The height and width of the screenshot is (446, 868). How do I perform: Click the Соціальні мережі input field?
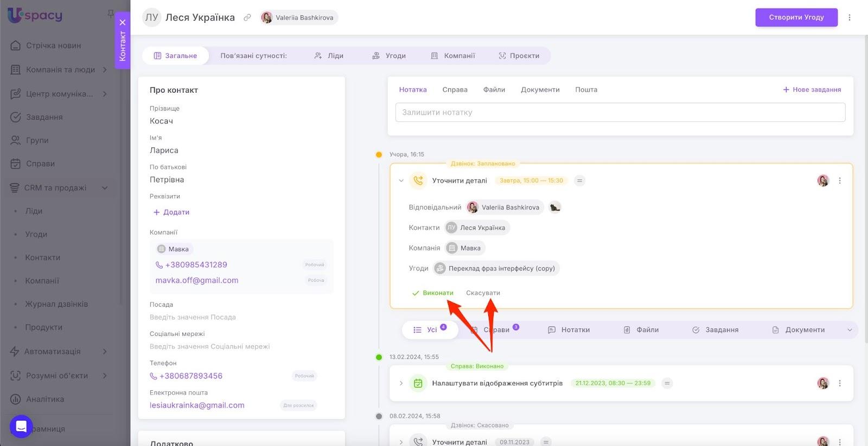click(x=210, y=347)
